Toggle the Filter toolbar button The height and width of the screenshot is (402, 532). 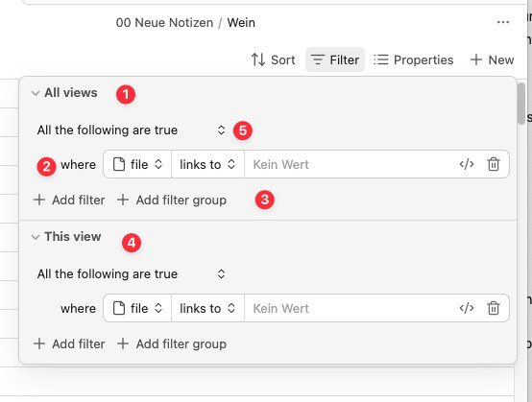(335, 59)
